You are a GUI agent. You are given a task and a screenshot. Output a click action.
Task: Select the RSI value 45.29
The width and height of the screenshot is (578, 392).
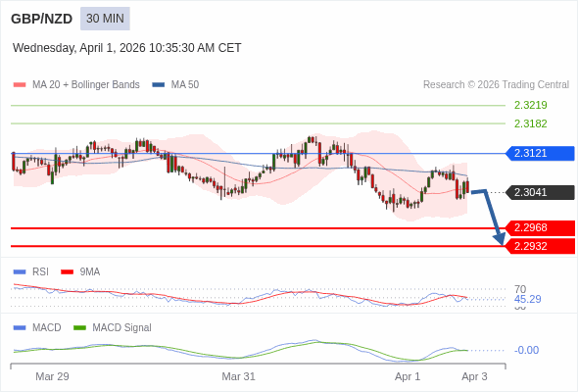(x=527, y=299)
